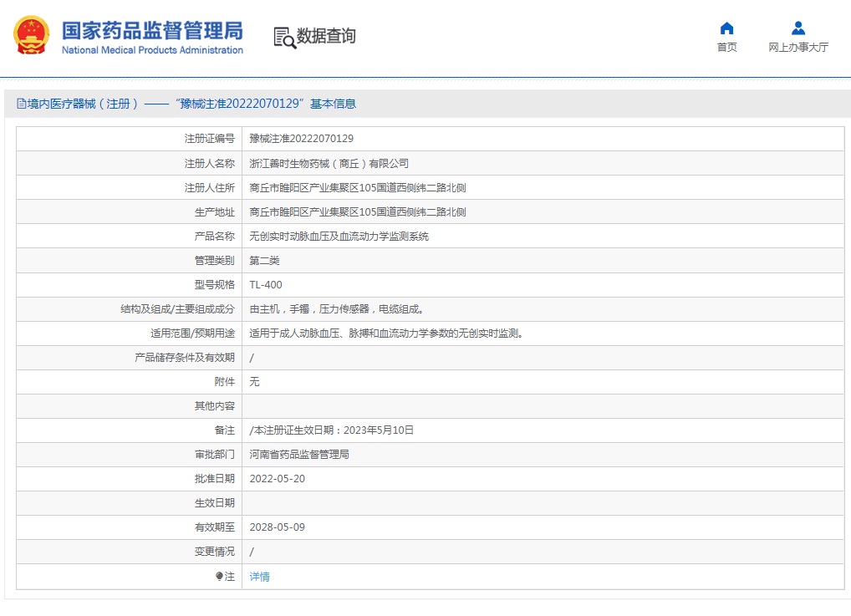This screenshot has height=616, width=851.
Task: Click the approval date 2022-05-20
Action: pos(278,479)
